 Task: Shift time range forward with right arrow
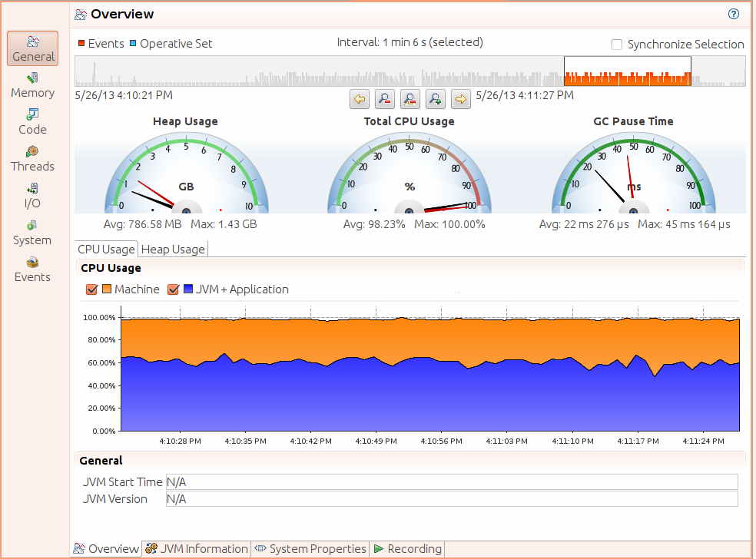(461, 99)
